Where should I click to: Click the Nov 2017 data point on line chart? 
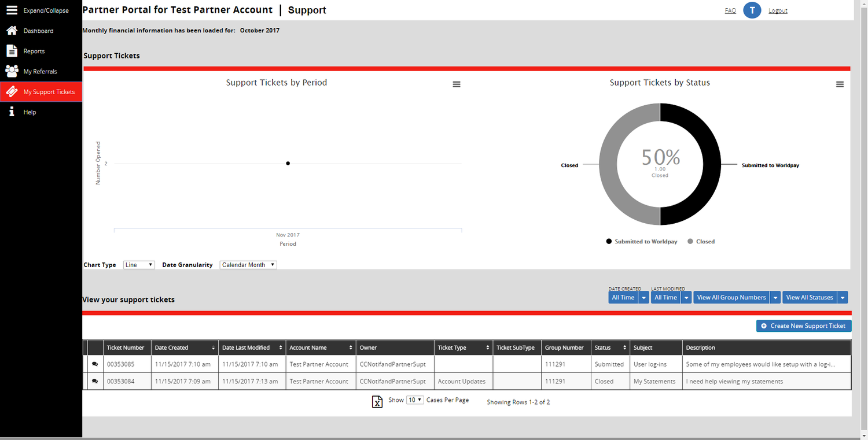(x=288, y=163)
